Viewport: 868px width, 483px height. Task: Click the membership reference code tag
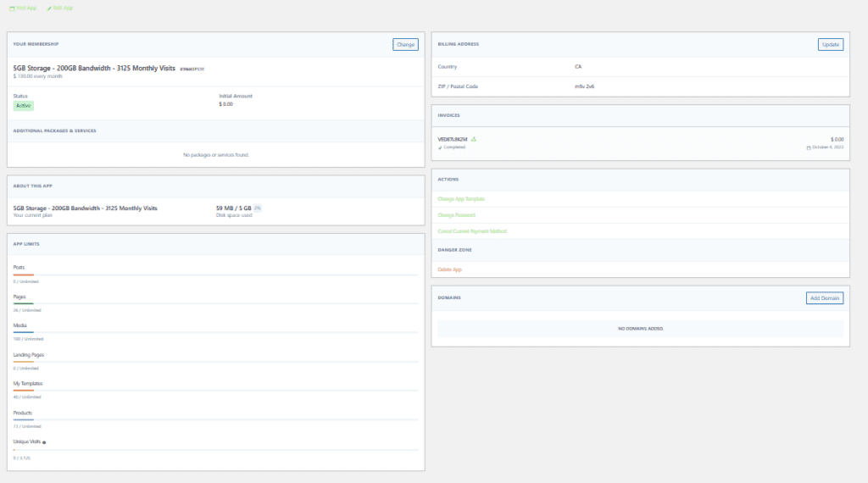(192, 68)
